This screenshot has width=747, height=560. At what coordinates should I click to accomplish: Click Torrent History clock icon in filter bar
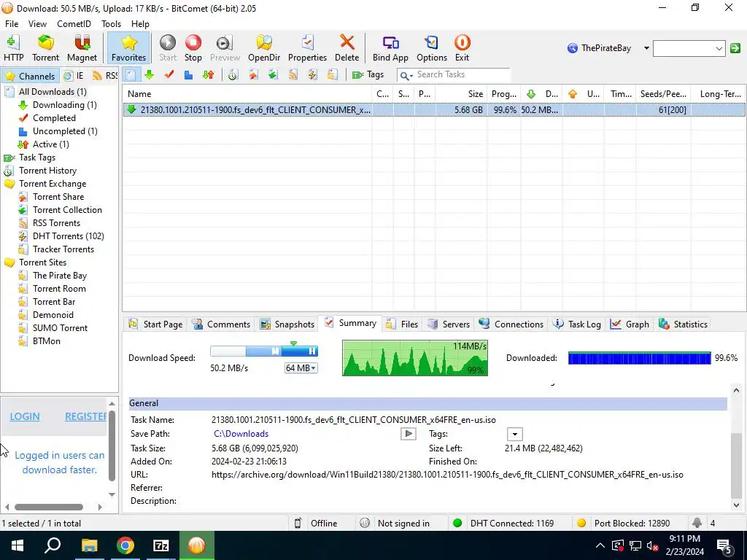(233, 75)
